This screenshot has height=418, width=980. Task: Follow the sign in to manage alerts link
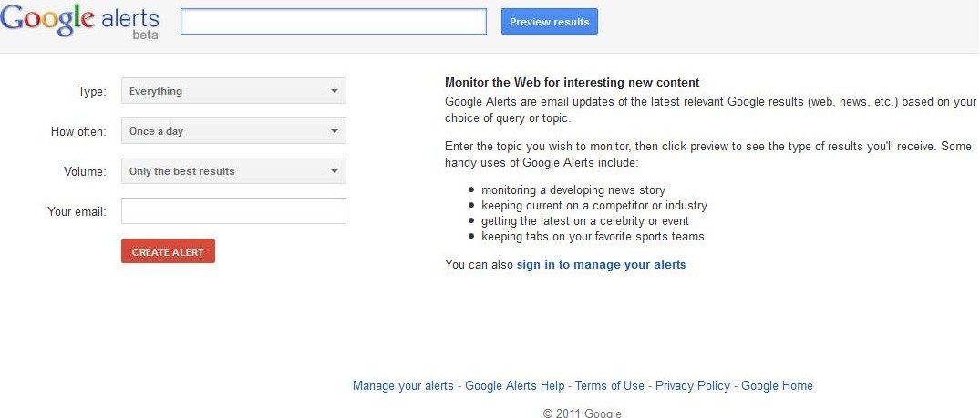(x=601, y=265)
